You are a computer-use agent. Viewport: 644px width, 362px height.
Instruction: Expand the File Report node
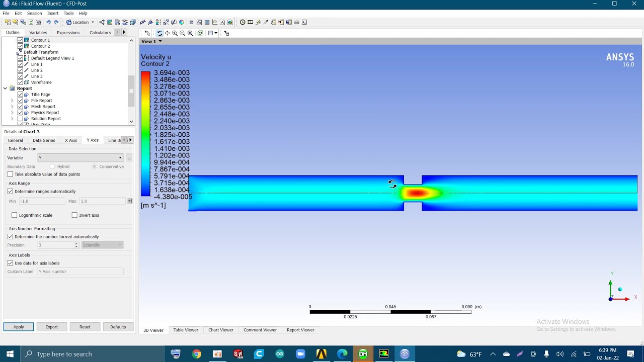tap(12, 101)
